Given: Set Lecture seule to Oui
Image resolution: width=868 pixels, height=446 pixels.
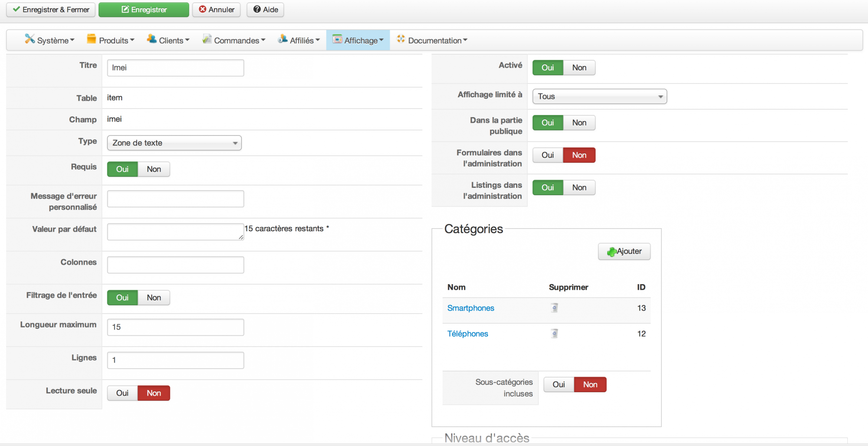Looking at the screenshot, I should [122, 393].
